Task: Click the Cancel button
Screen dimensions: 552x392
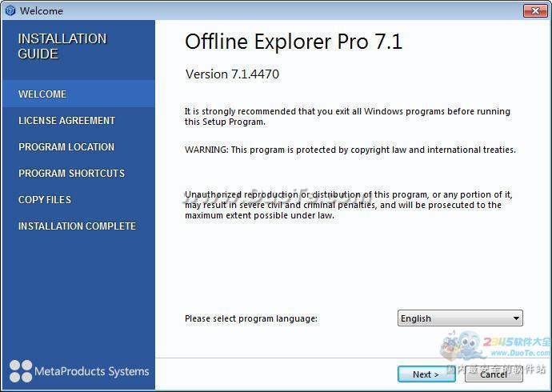Action: 494,374
